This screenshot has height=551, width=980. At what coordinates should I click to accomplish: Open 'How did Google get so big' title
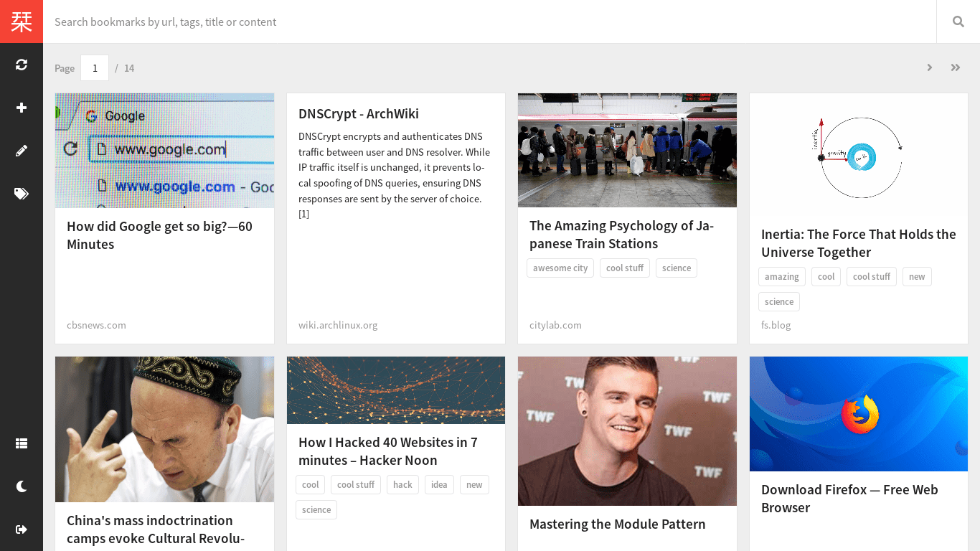tap(159, 235)
